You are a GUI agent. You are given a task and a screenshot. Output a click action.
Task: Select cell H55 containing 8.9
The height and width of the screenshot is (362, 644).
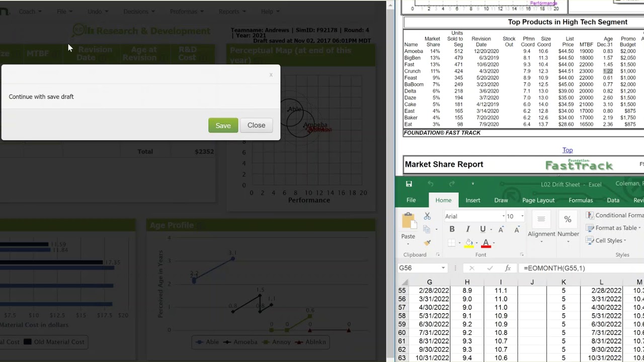point(467,291)
